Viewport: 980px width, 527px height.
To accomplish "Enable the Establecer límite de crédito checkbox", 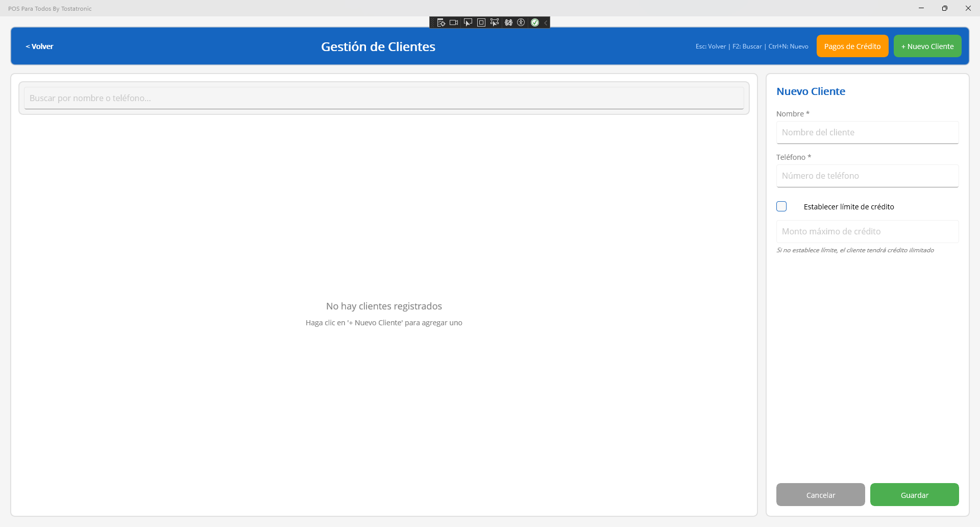I will pyautogui.click(x=781, y=206).
